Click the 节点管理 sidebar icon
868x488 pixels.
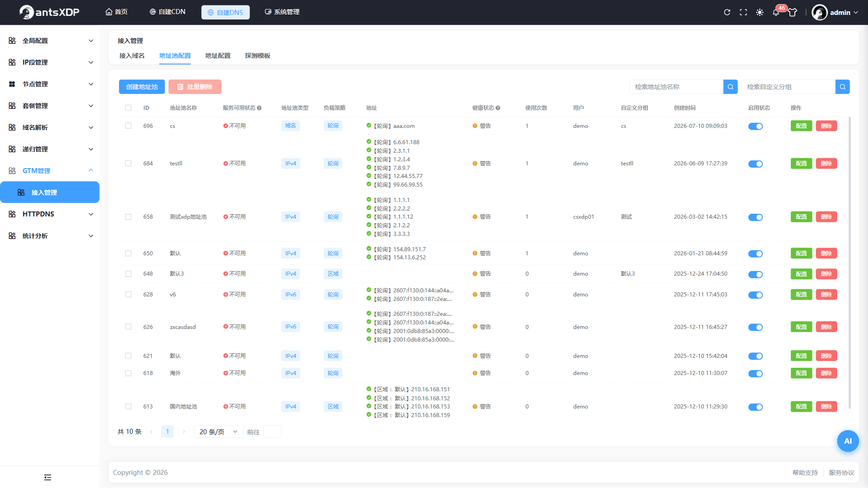tap(12, 84)
